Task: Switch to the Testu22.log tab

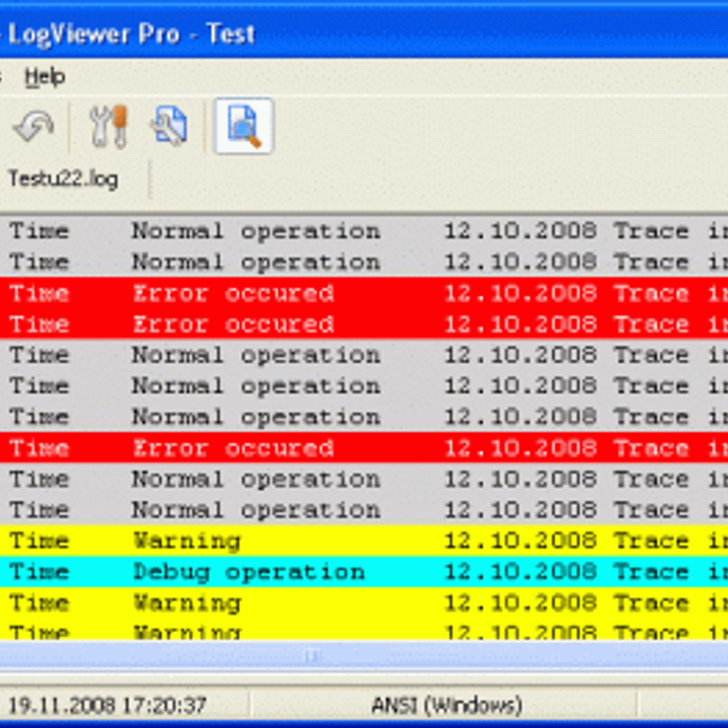Action: (63, 179)
